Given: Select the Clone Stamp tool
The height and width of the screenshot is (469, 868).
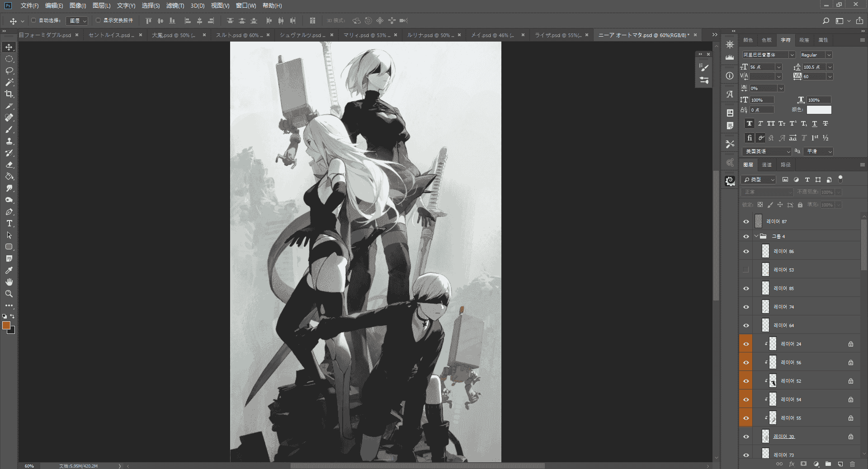Looking at the screenshot, I should (x=9, y=141).
